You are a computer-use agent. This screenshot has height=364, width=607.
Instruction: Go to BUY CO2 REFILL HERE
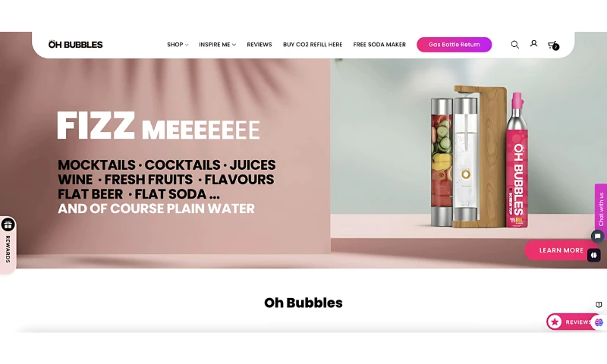coord(313,45)
